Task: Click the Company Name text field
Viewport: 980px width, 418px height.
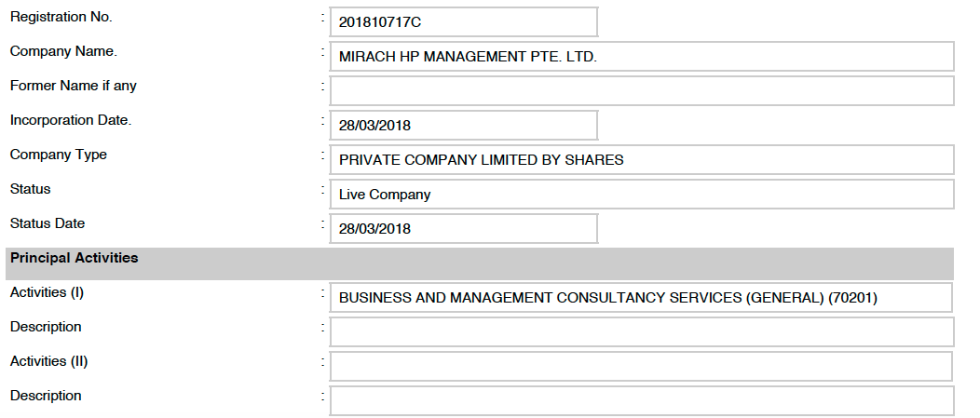Action: [x=641, y=56]
